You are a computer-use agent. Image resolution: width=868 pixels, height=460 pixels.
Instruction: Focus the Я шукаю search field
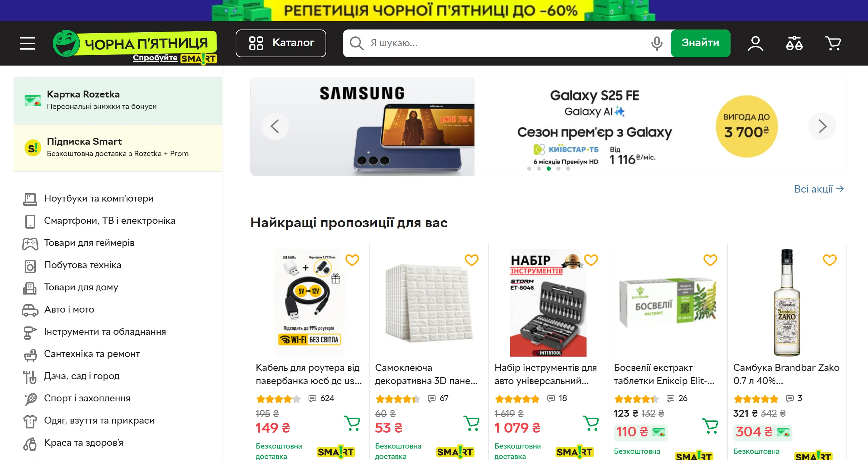coord(507,43)
